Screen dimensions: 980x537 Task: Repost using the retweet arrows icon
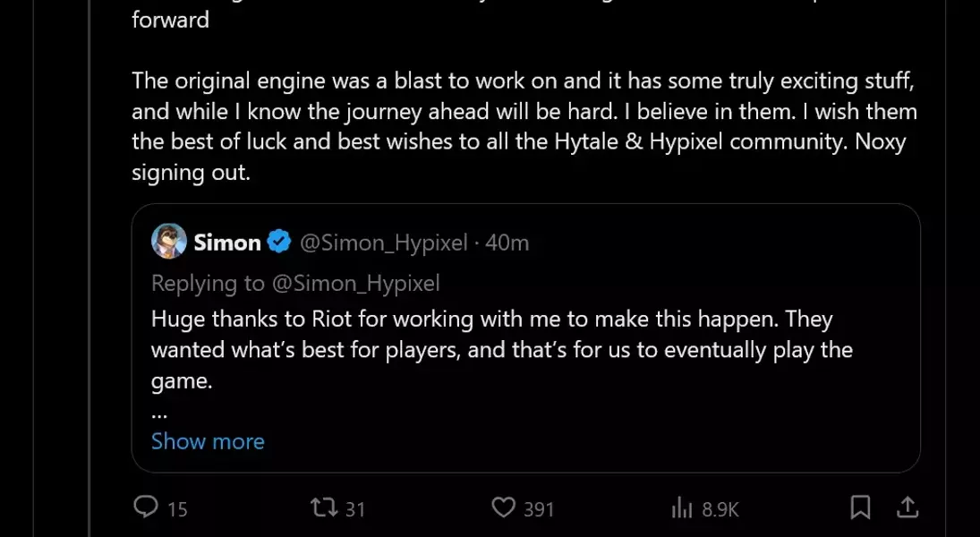click(x=323, y=507)
